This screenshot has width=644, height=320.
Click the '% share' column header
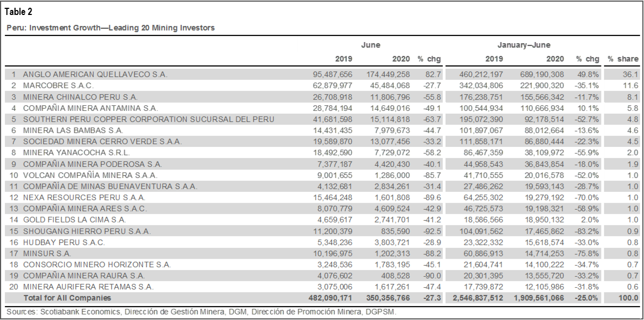point(622,59)
